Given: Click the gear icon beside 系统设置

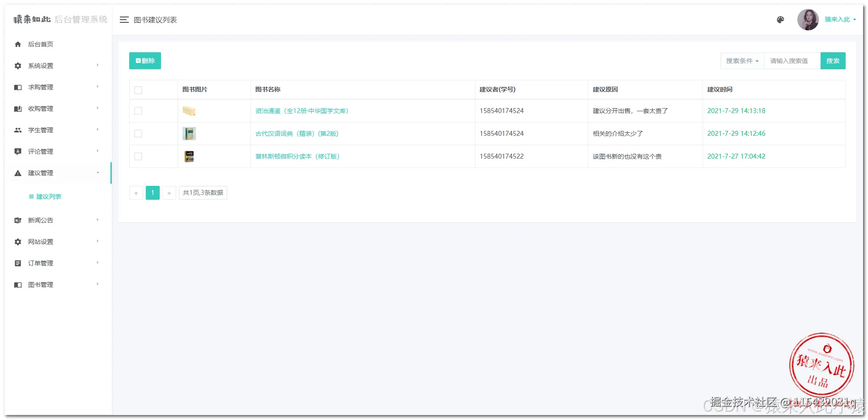Looking at the screenshot, I should (18, 66).
